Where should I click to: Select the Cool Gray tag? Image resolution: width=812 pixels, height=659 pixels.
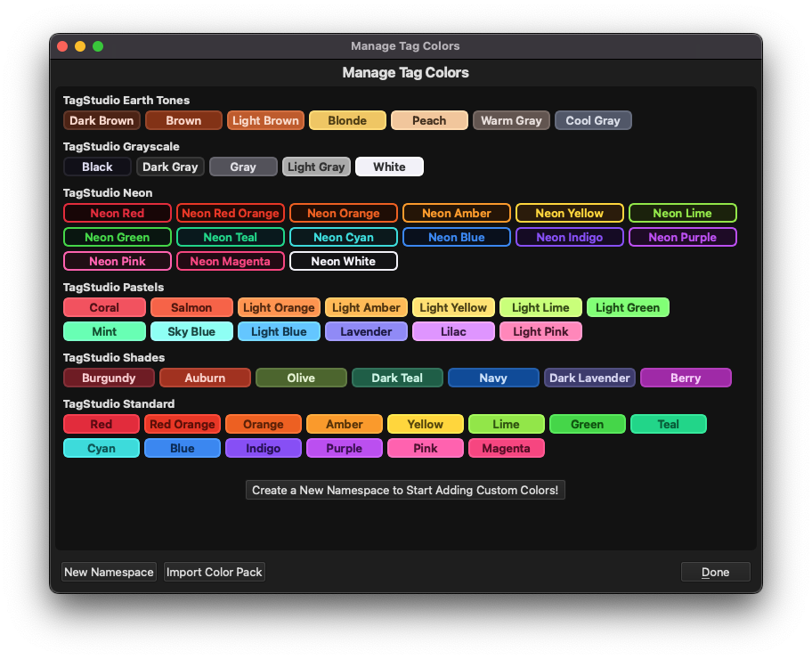click(593, 121)
